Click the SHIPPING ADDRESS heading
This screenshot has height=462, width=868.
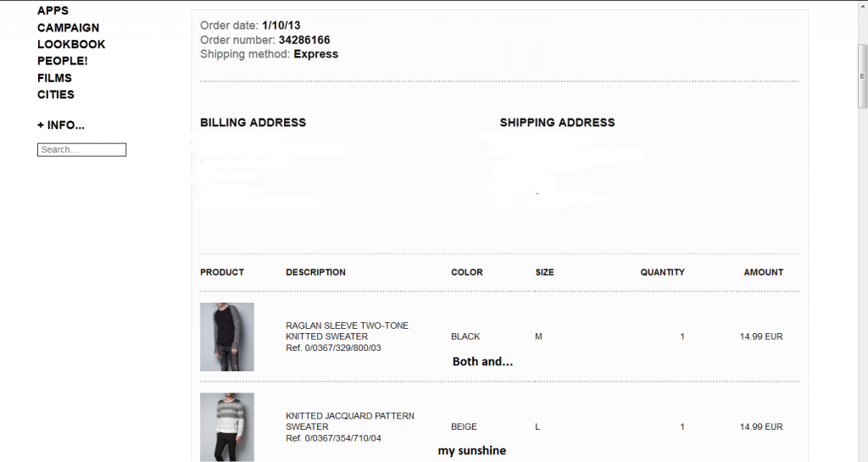pos(557,123)
